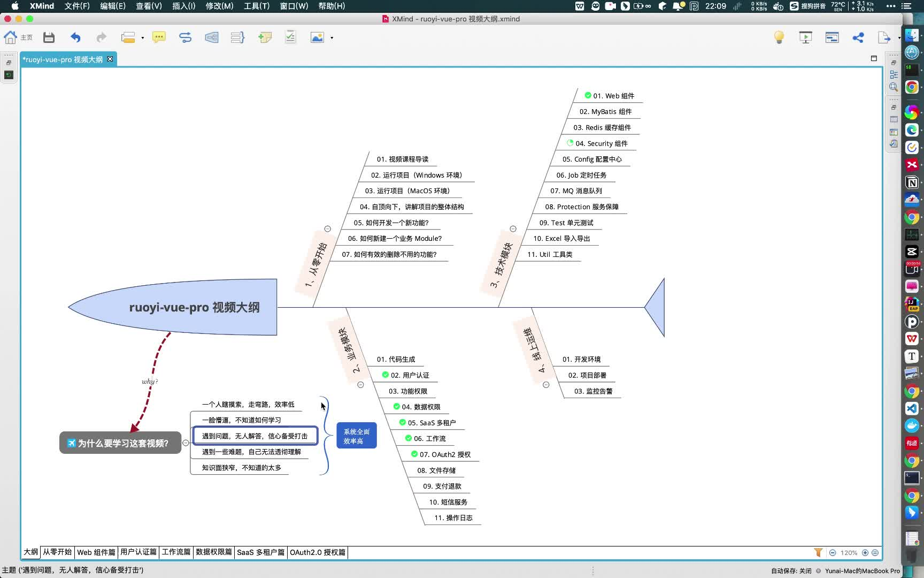Open the markers panel icon in the right sidebar
This screenshot has height=578, width=924.
coord(894,132)
